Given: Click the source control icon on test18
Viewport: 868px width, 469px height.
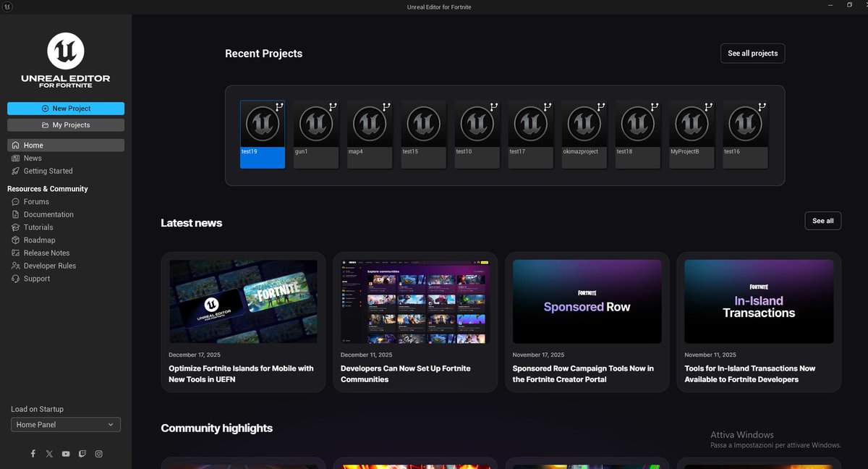Looking at the screenshot, I should click(x=654, y=106).
